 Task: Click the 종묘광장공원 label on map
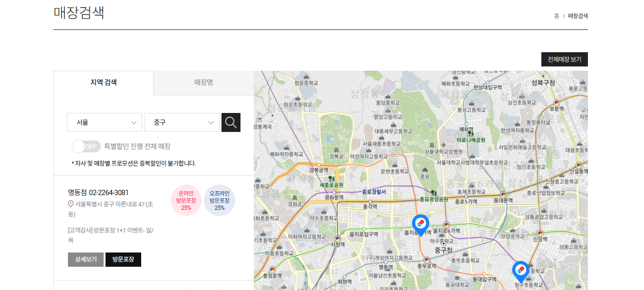pyautogui.click(x=434, y=199)
